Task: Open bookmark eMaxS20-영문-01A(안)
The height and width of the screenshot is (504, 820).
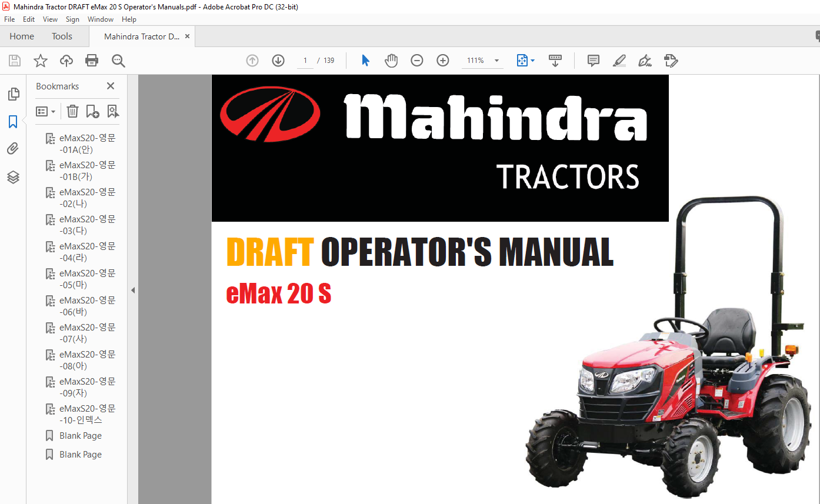Action: [88, 144]
